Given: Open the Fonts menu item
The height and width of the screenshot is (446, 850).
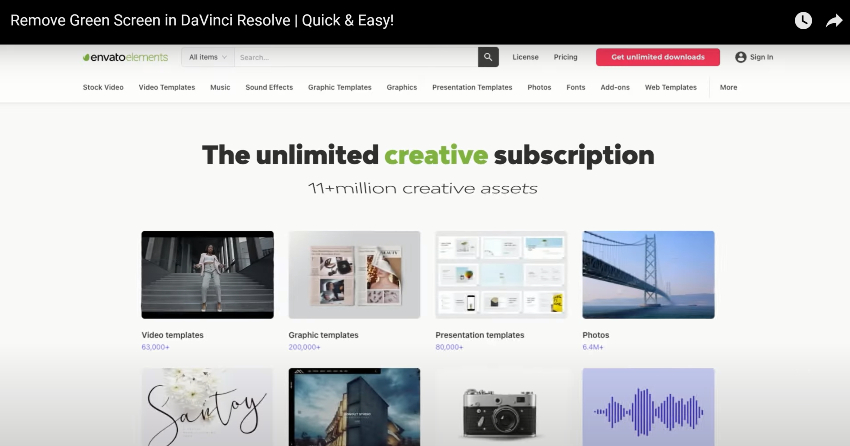Looking at the screenshot, I should (x=576, y=87).
